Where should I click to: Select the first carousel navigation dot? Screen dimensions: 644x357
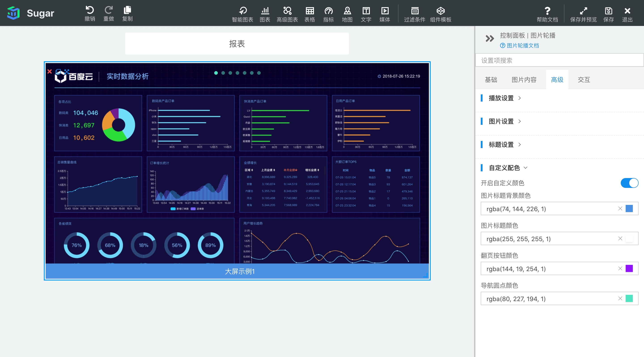click(216, 73)
